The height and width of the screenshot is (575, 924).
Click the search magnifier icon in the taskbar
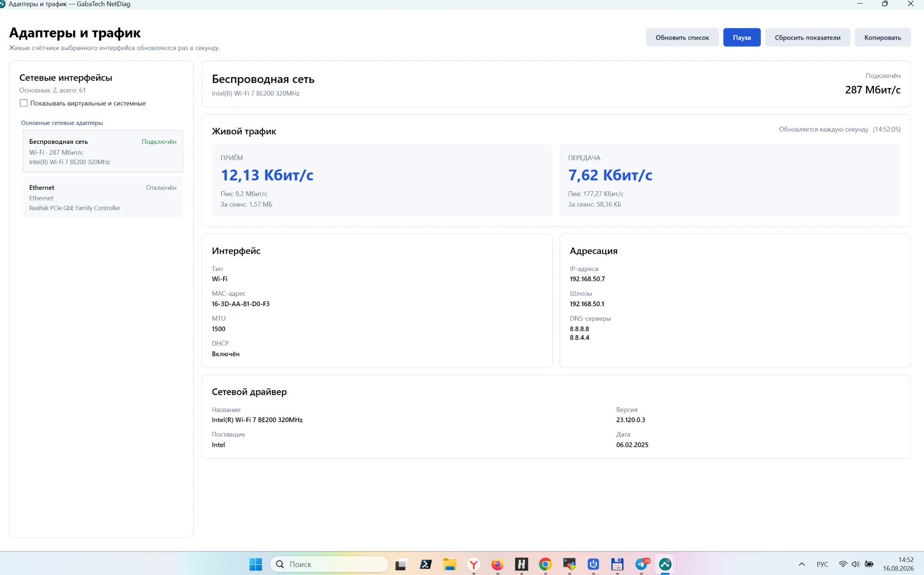(280, 564)
